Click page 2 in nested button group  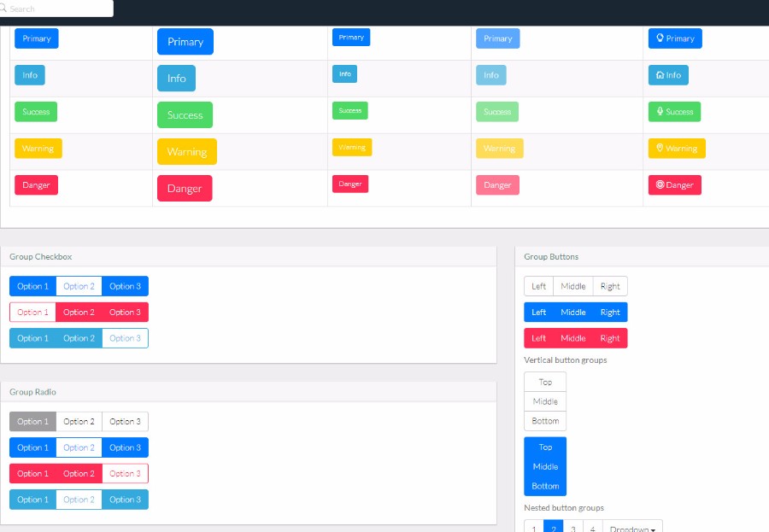pos(553,527)
